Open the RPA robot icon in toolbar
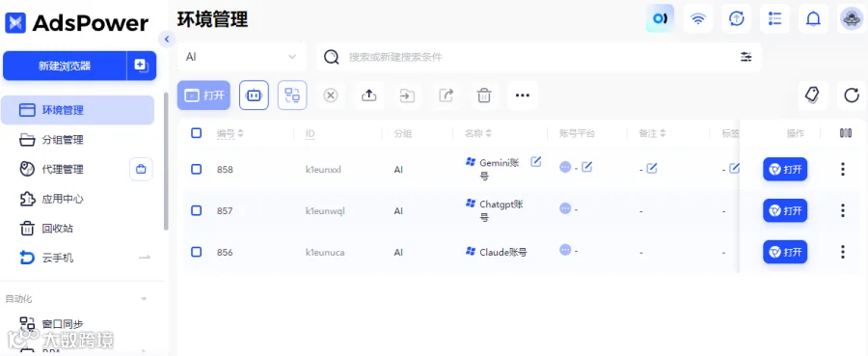The image size is (868, 356). coord(254,96)
